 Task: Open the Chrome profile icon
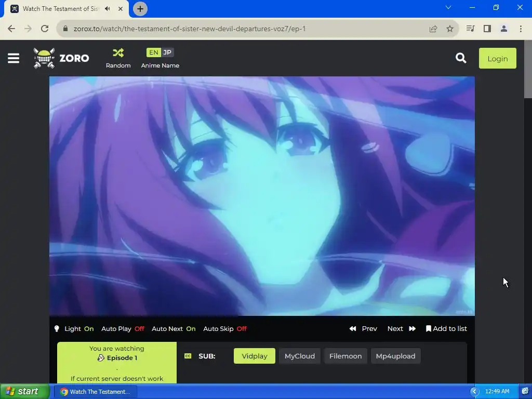click(x=504, y=29)
